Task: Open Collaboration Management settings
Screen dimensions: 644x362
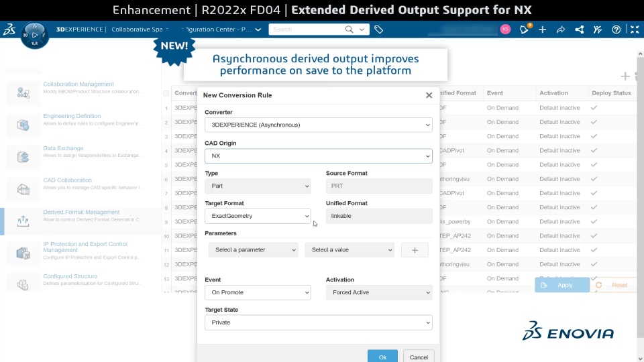Action: point(78,84)
